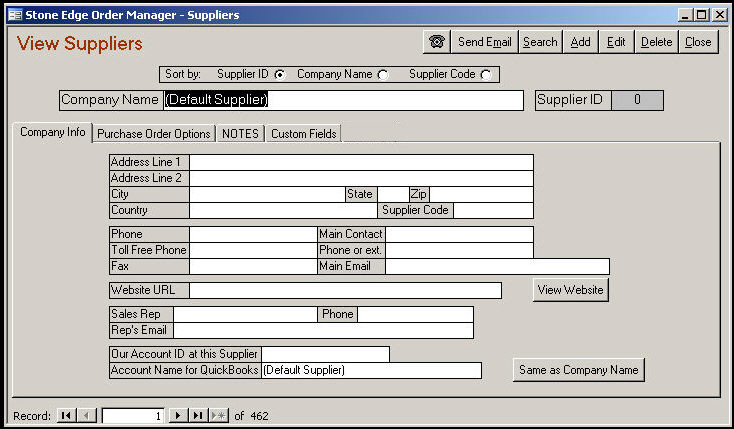Click the Company Name field
This screenshot has height=429, width=734.
[343, 100]
